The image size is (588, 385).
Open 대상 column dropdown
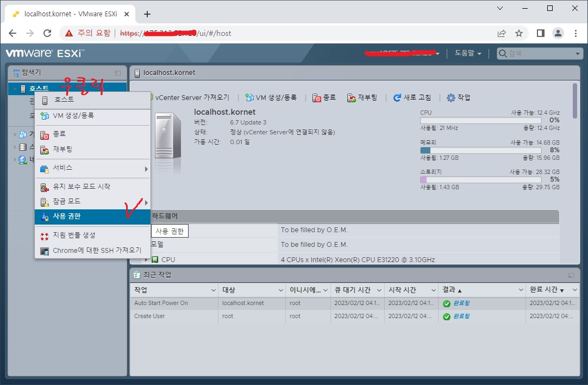point(281,290)
